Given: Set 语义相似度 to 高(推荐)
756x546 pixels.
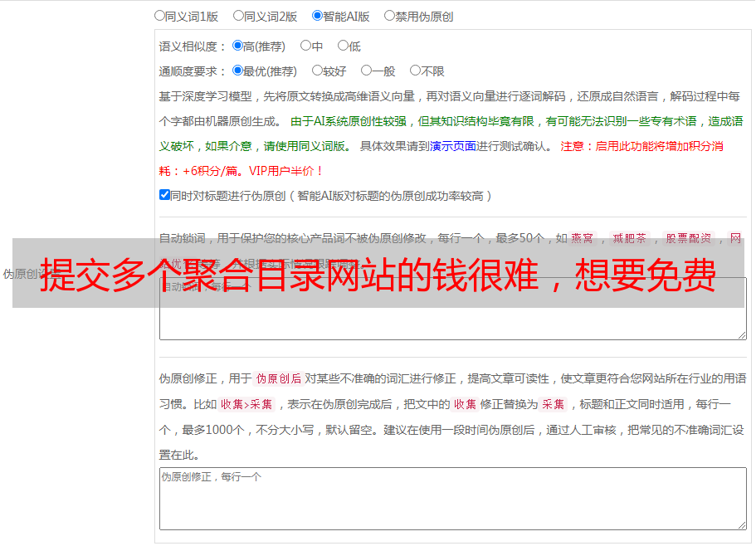Looking at the screenshot, I should pyautogui.click(x=237, y=46).
